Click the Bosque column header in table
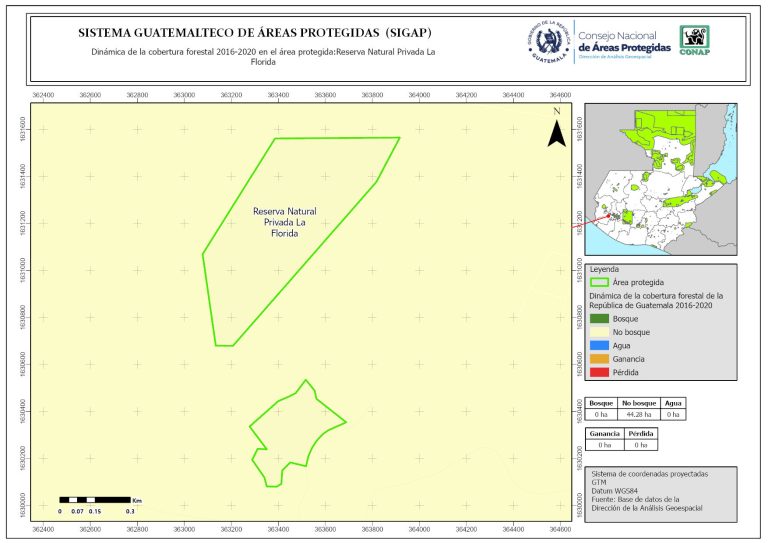Viewport: 768px width, 543px height. coord(602,402)
